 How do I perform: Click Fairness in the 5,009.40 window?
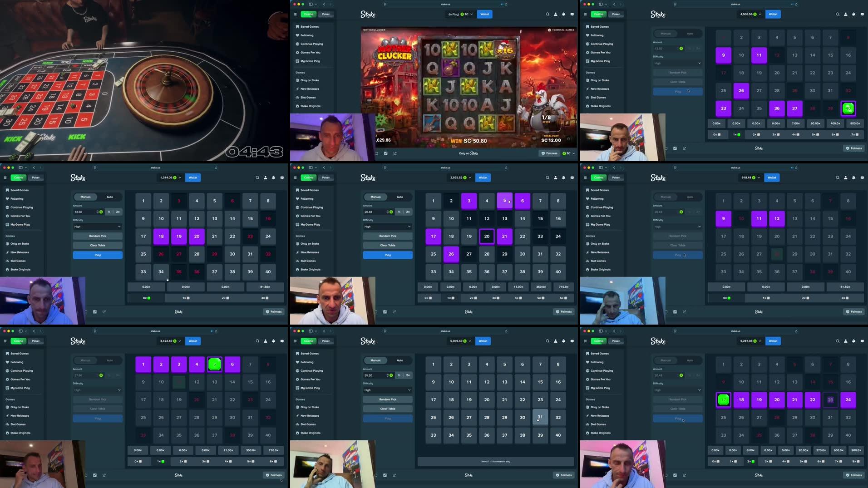pos(563,475)
